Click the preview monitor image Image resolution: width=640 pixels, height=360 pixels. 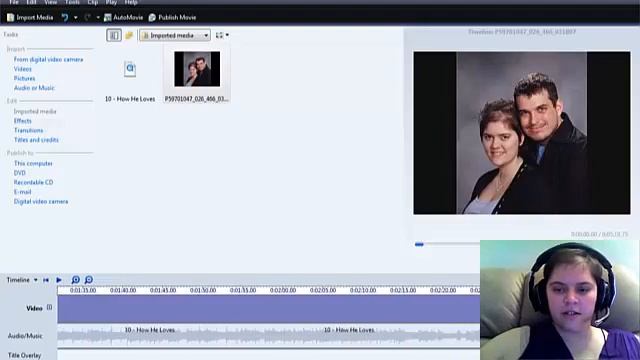(x=522, y=133)
